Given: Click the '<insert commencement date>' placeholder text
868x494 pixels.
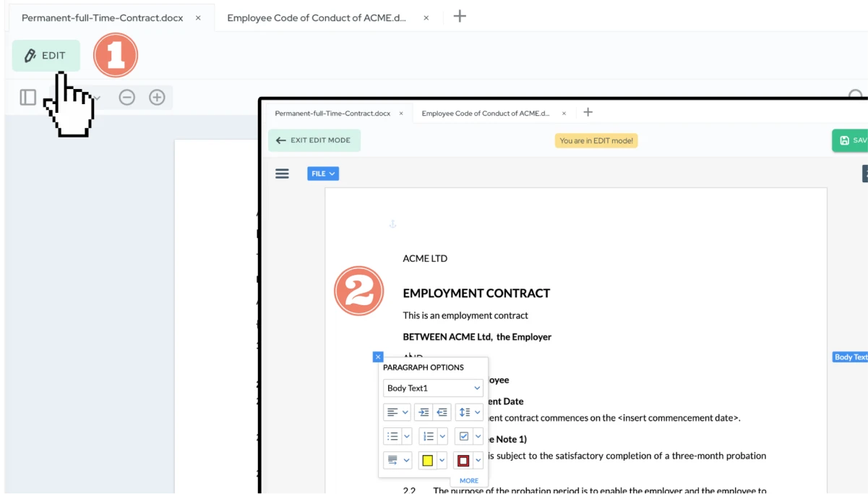Looking at the screenshot, I should [679, 418].
